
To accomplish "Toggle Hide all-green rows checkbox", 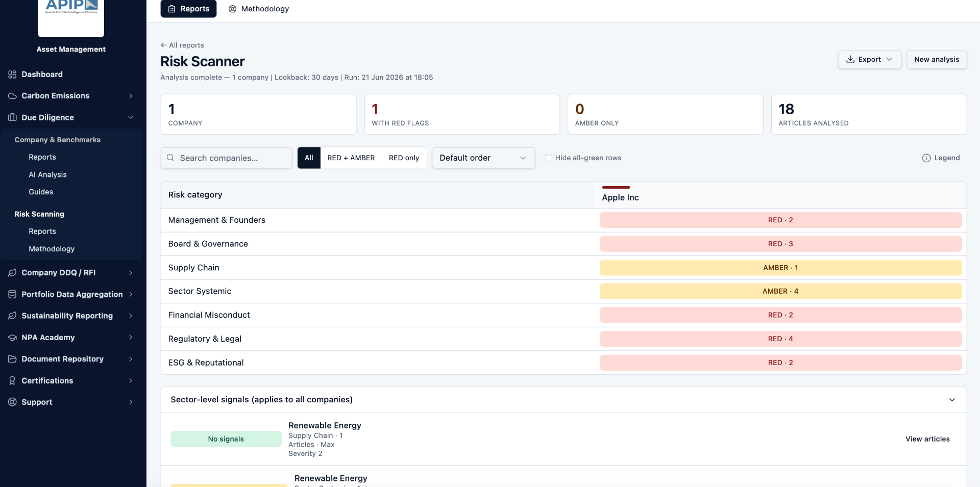I will tap(549, 158).
